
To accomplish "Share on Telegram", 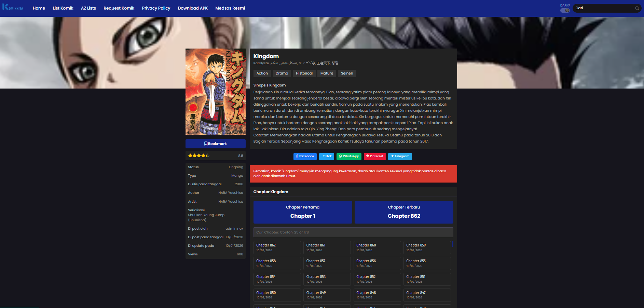I will 400,157.
